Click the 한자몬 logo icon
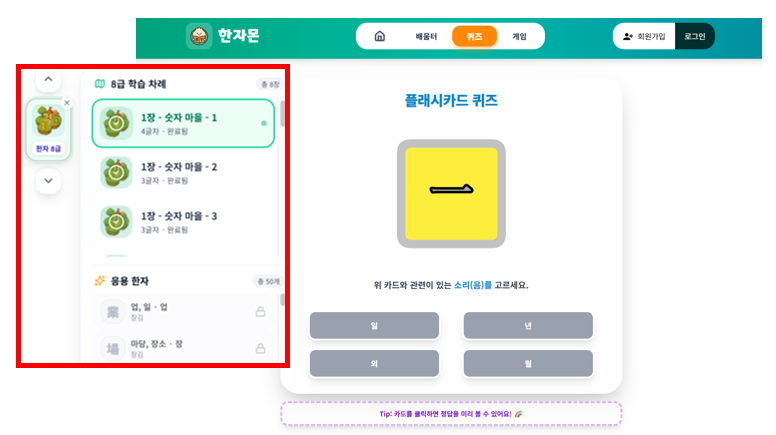Screen dimensions: 776x435 199,36
